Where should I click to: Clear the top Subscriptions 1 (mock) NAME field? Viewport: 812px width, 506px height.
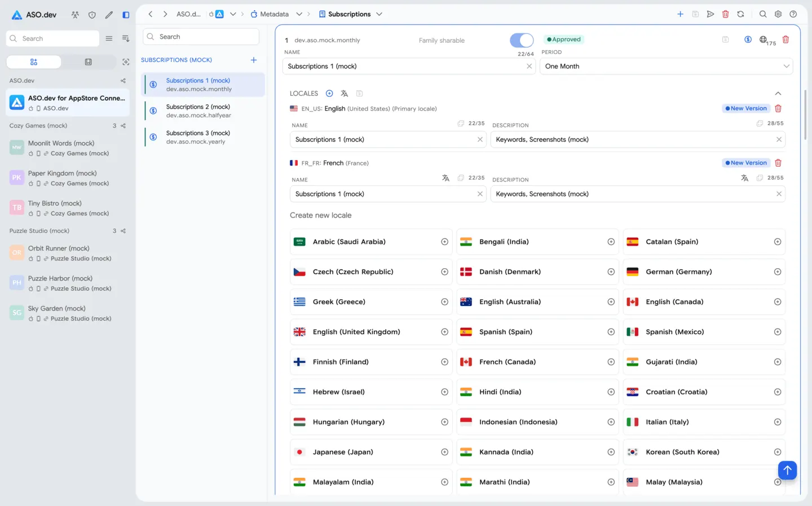click(529, 66)
